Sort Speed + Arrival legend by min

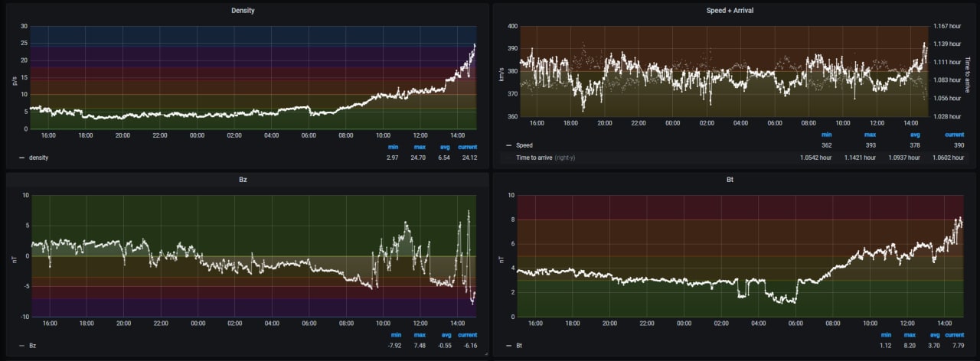826,134
